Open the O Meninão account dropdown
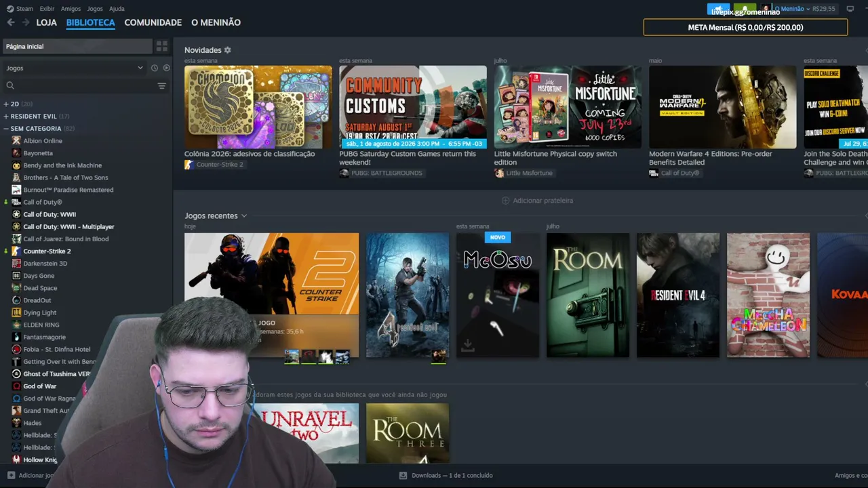The image size is (868, 488). [792, 9]
